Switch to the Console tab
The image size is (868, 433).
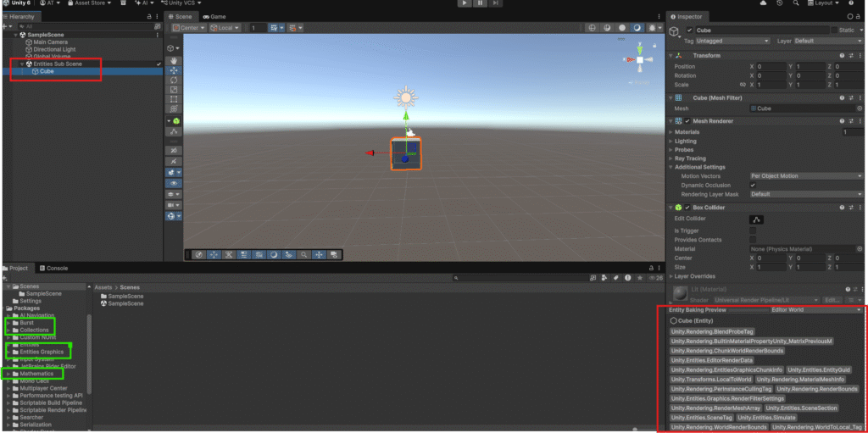(x=53, y=268)
